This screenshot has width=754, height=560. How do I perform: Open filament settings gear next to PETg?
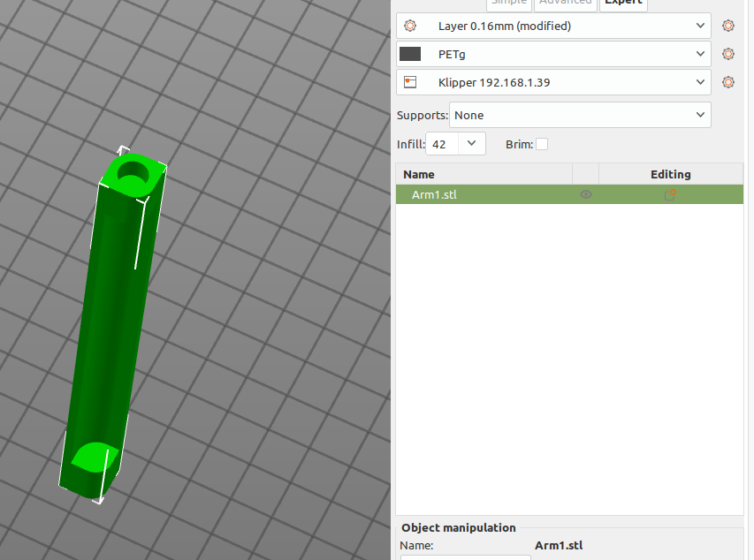coord(727,54)
